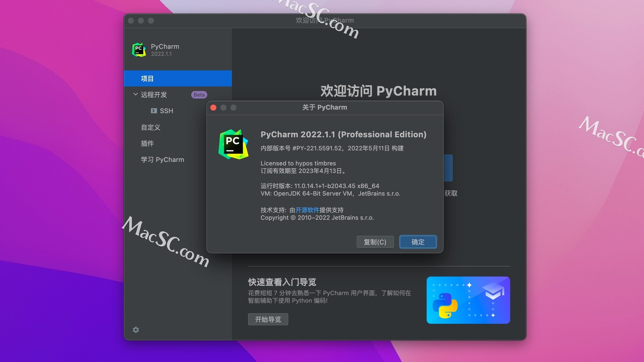The width and height of the screenshot is (644, 362).
Task: Click the large PyCharm logo in About dialog
Action: pos(233,144)
